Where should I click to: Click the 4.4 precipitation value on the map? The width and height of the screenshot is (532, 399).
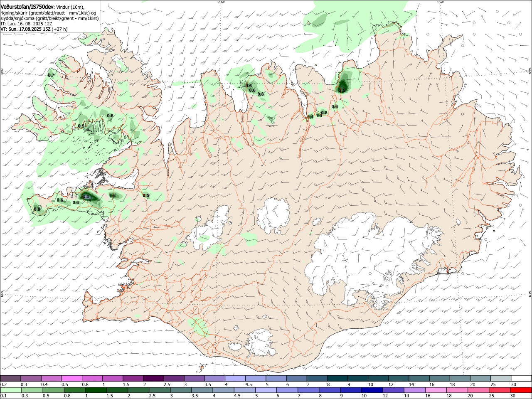pos(86,197)
